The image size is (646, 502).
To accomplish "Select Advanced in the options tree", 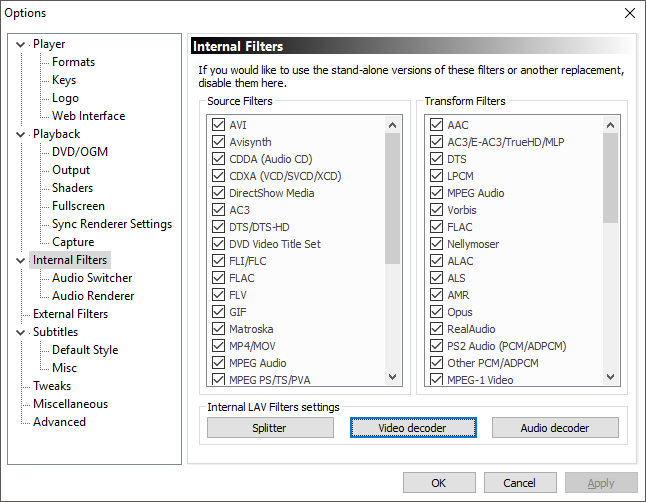I will 59,422.
